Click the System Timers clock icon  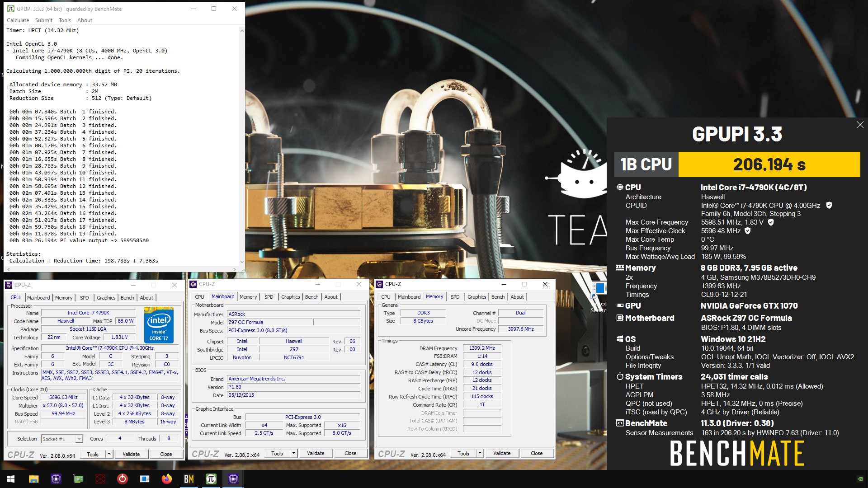click(x=620, y=376)
